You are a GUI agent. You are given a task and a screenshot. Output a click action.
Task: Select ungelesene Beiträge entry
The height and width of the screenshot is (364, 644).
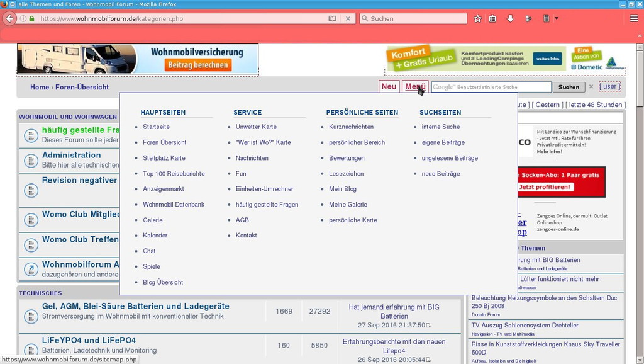(x=450, y=158)
